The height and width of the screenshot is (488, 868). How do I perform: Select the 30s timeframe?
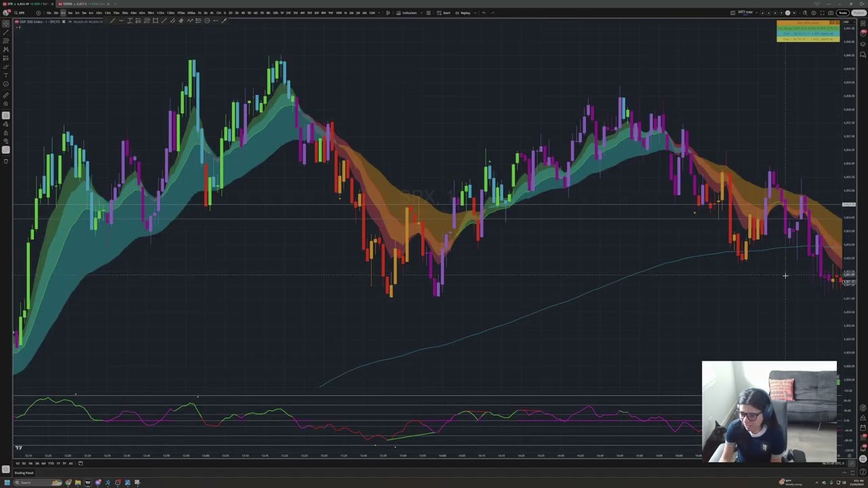pyautogui.click(x=56, y=13)
